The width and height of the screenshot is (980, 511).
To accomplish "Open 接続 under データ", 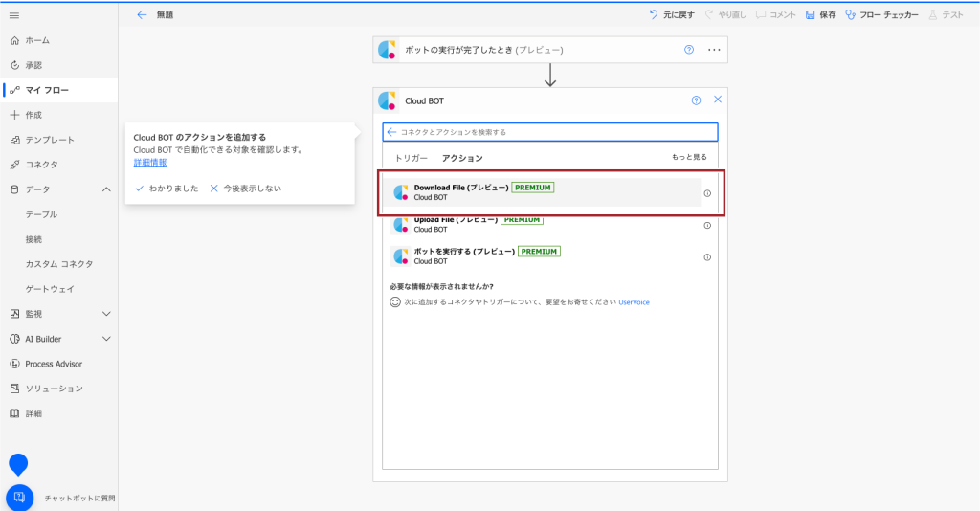I will pos(33,239).
